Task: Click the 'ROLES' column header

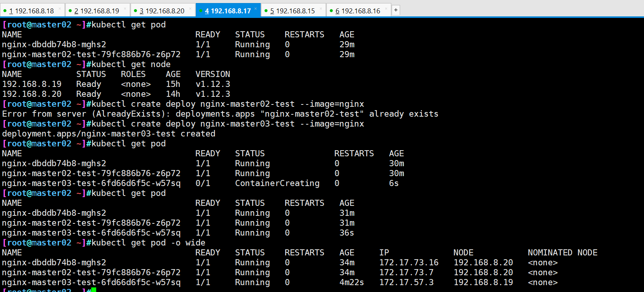Action: [x=133, y=74]
